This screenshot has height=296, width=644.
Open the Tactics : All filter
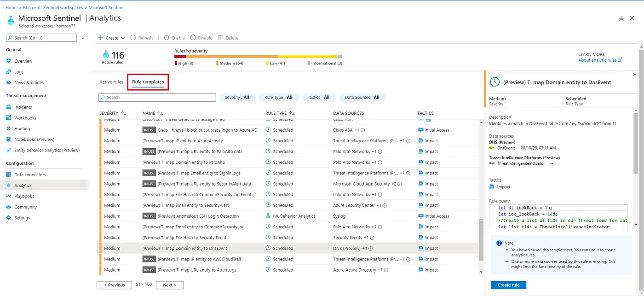point(318,98)
